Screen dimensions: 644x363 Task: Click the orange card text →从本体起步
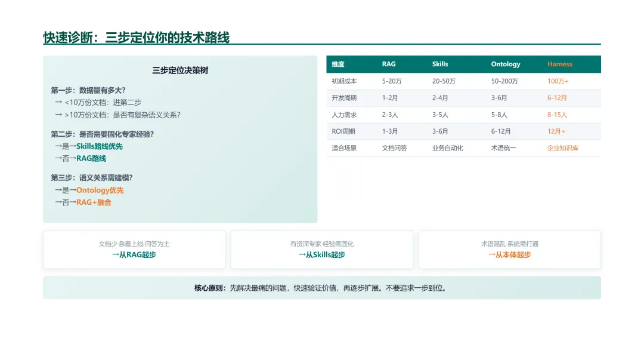[x=510, y=255]
